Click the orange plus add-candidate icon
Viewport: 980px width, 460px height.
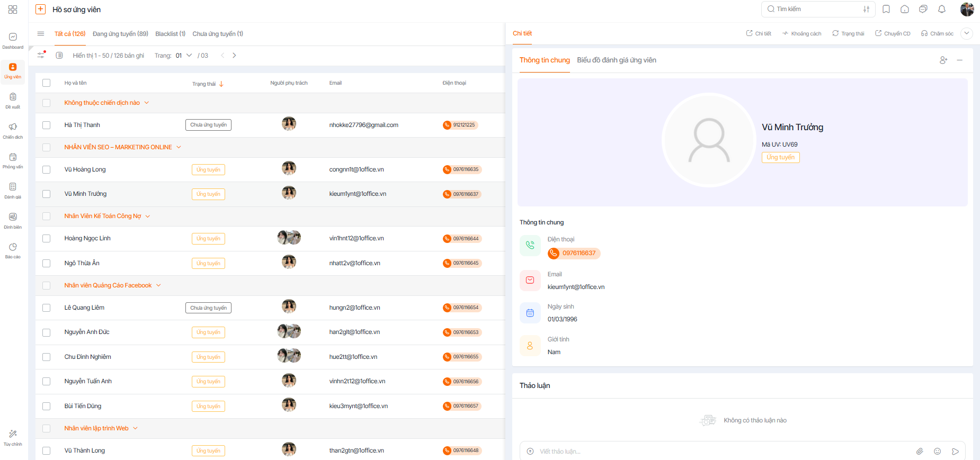pyautogui.click(x=40, y=9)
